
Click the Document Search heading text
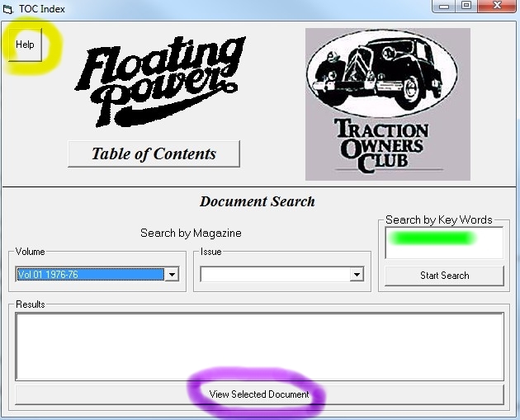[258, 201]
